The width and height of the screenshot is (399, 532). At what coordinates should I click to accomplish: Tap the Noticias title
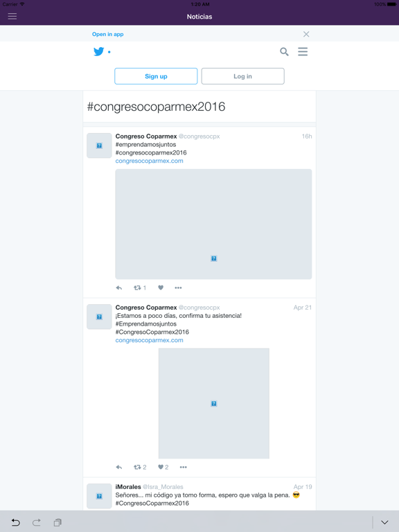[199, 17]
